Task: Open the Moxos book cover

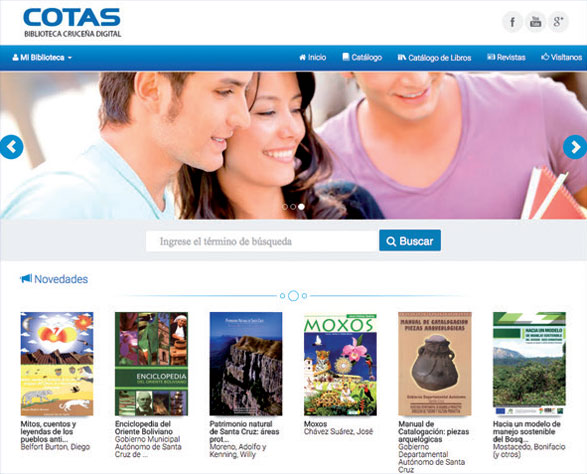Action: pos(340,364)
